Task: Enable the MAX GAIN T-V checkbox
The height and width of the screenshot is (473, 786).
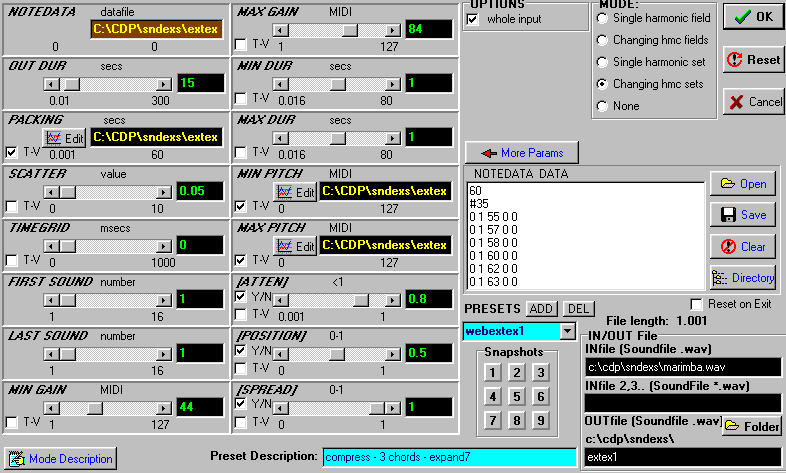Action: (241, 45)
